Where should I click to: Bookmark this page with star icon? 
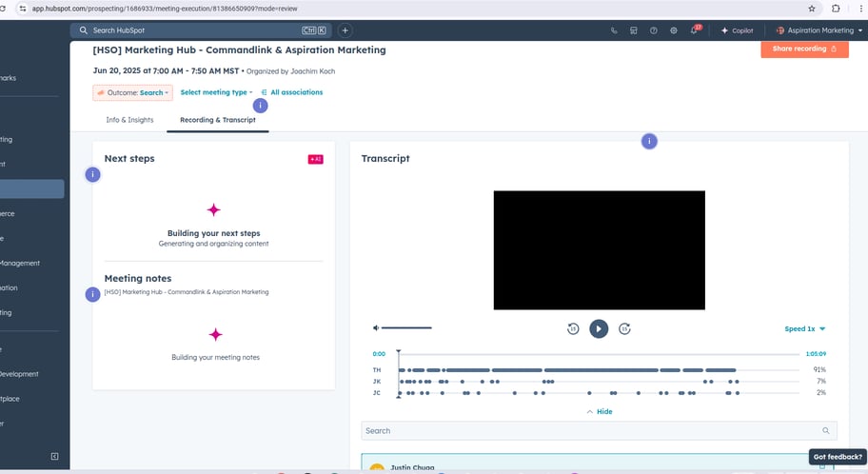[x=811, y=8]
